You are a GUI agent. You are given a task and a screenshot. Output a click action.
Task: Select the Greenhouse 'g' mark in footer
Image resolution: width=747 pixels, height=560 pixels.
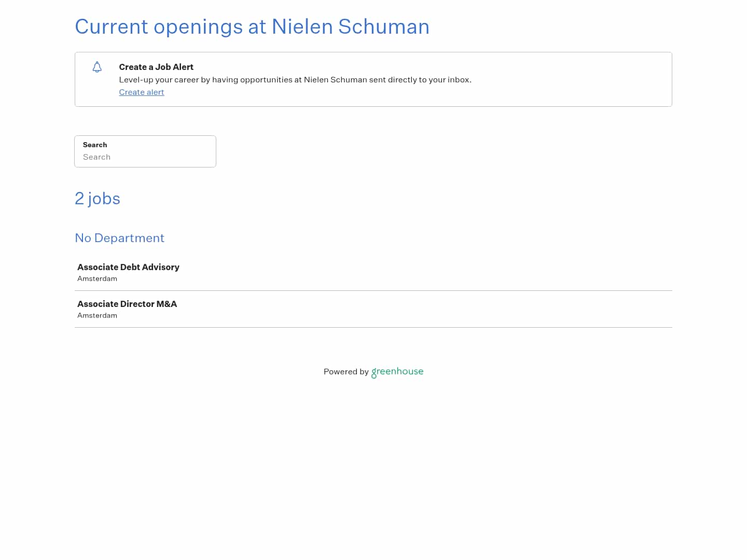(374, 374)
